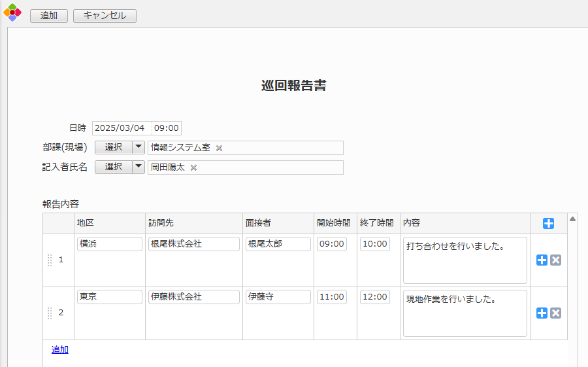Click the blue plus icon in row 1

(x=542, y=260)
